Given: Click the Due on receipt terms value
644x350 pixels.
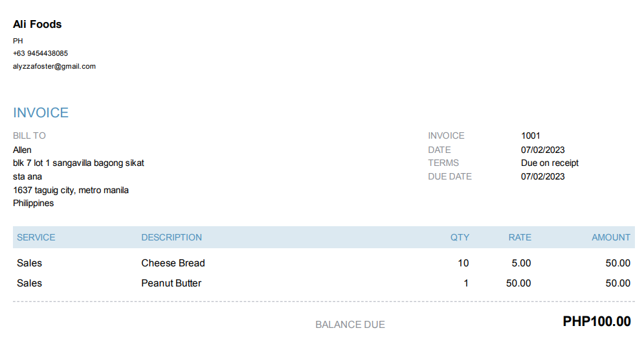Looking at the screenshot, I should pyautogui.click(x=550, y=163).
